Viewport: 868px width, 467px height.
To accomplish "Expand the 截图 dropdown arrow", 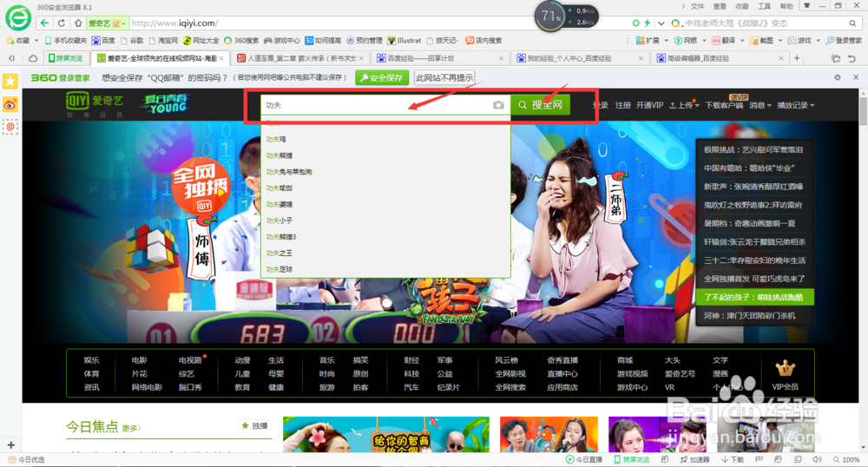I will (x=780, y=41).
